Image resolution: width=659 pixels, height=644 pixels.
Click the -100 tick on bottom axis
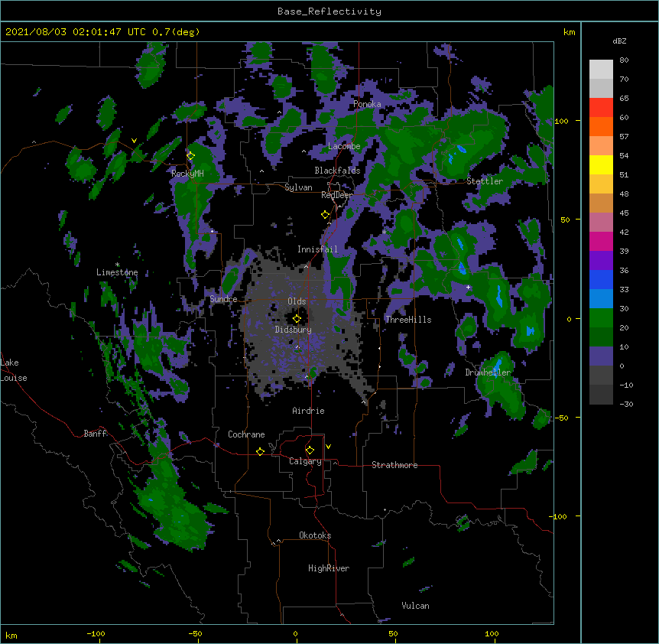pyautogui.click(x=96, y=633)
